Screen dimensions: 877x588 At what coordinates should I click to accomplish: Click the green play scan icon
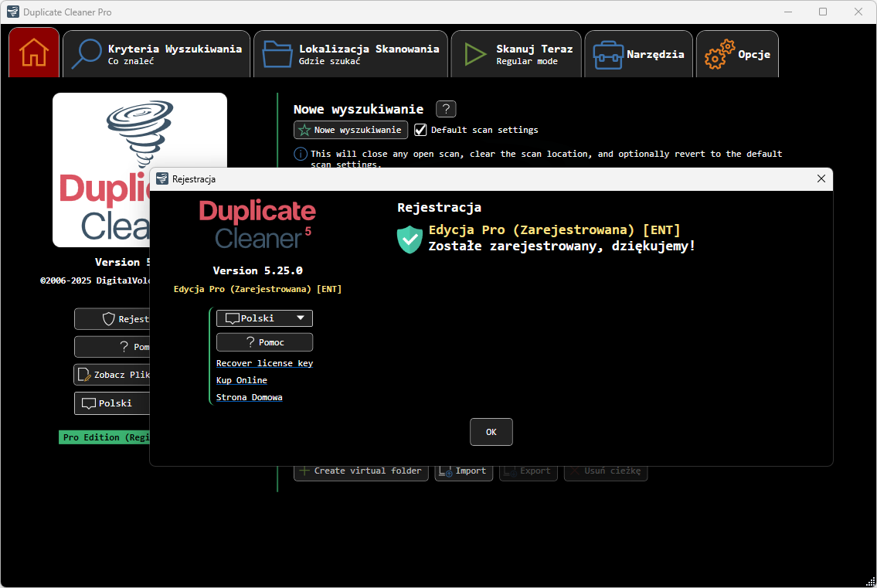coord(475,54)
